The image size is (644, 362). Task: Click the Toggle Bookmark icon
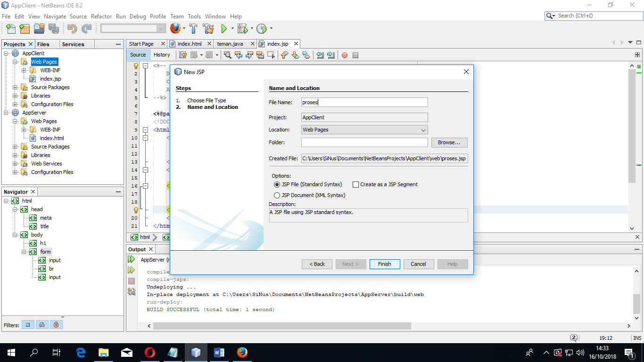point(306,55)
